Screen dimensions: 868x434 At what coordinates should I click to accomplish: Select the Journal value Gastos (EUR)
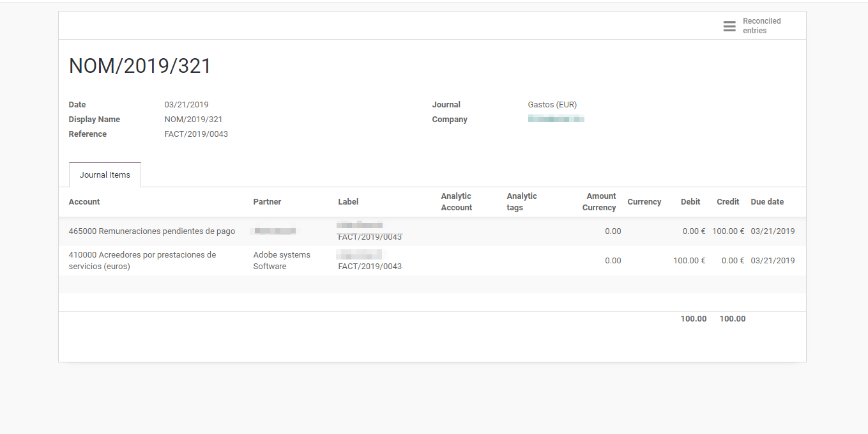(x=551, y=104)
